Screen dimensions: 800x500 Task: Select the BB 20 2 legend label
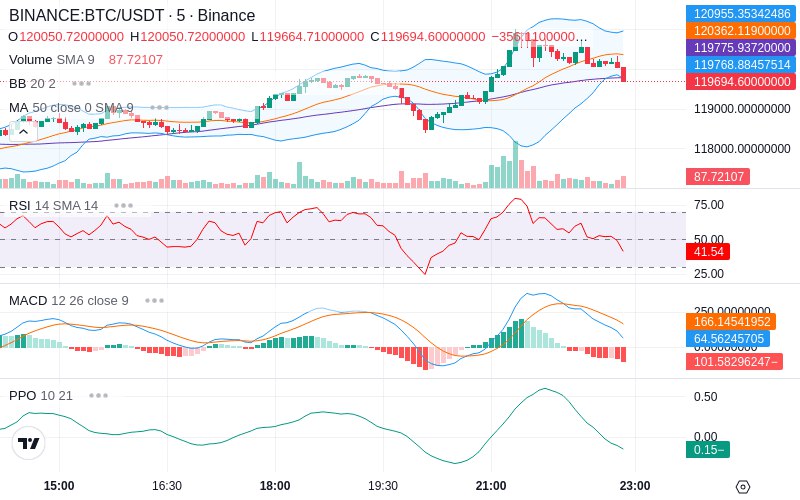(32, 83)
